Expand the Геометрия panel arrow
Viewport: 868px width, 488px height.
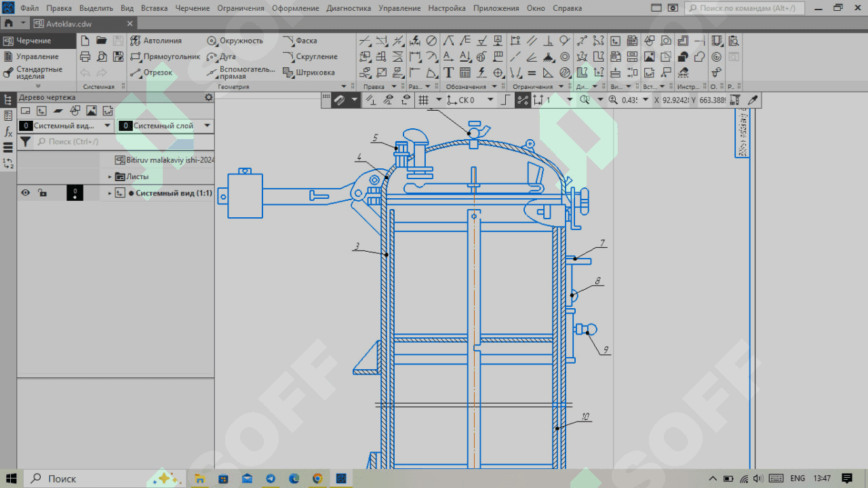[344, 87]
